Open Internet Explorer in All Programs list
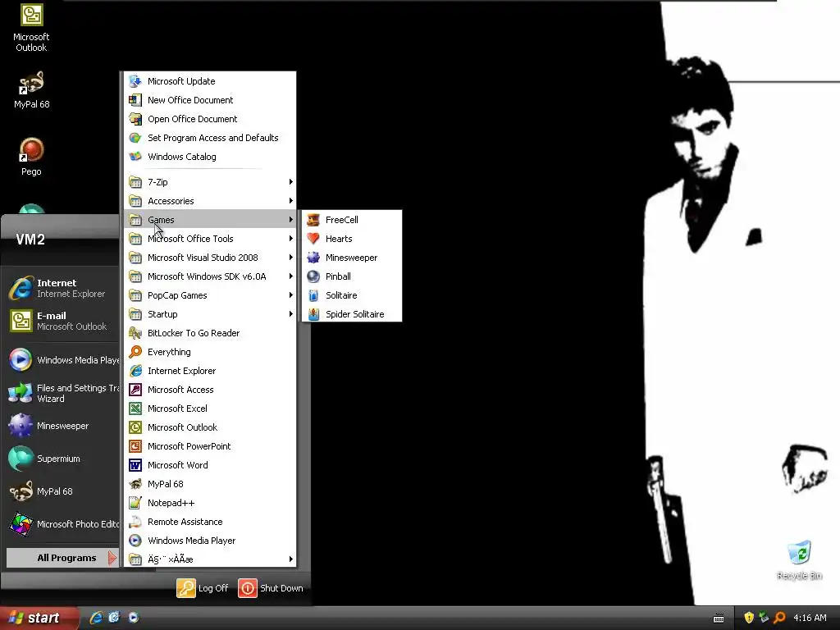 tap(210, 371)
